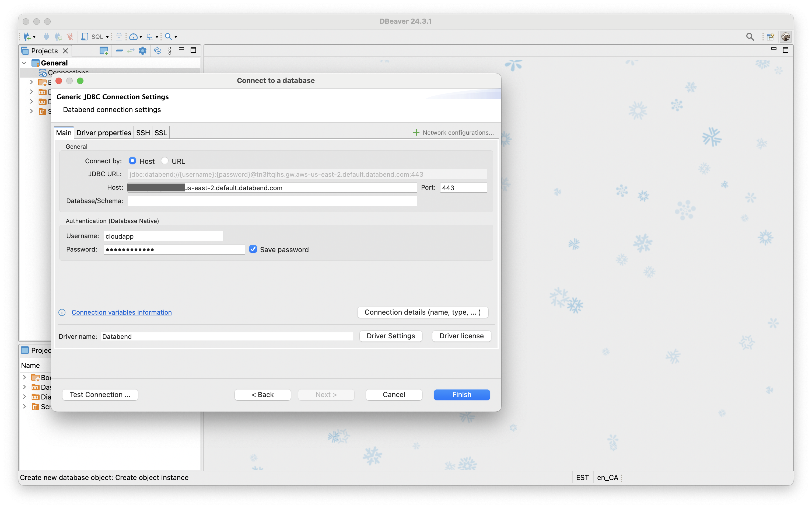Switch to the SSH tab
The height and width of the screenshot is (508, 812).
(x=143, y=133)
